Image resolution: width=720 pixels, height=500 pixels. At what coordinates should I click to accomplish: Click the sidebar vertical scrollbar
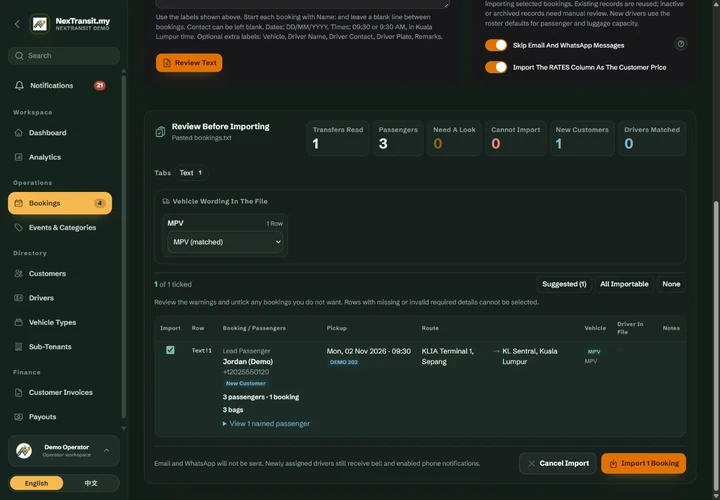pyautogui.click(x=123, y=247)
